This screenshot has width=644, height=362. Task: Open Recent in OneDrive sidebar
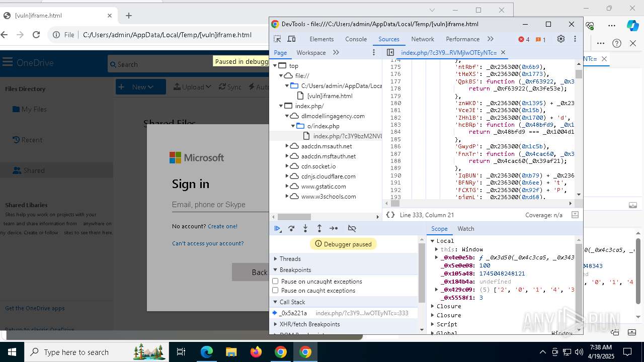28,140
